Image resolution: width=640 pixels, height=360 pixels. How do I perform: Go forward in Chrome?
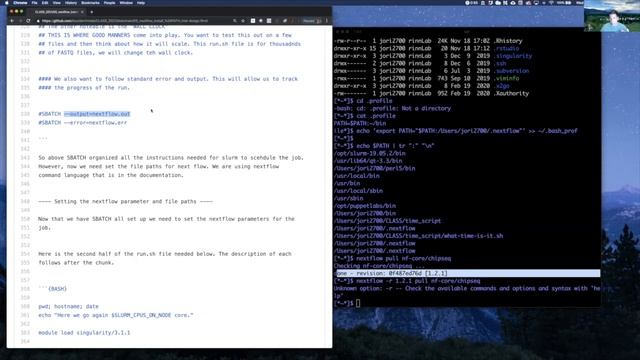(20, 20)
